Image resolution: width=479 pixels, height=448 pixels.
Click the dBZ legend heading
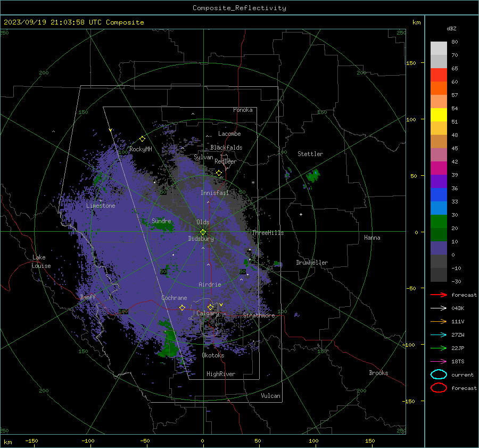[451, 28]
